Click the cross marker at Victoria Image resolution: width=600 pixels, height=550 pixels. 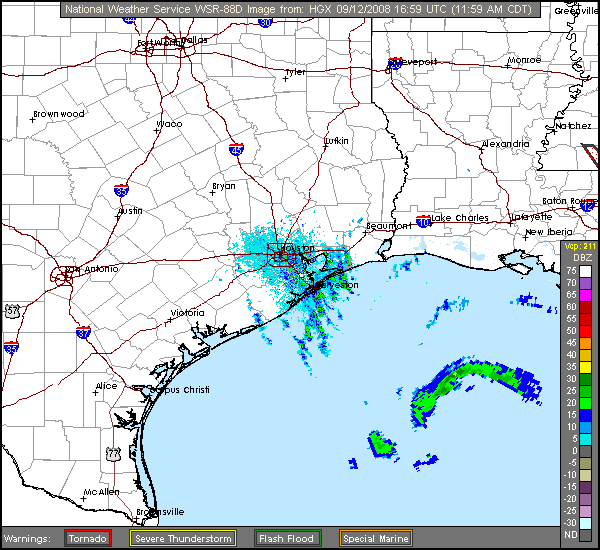pyautogui.click(x=170, y=320)
